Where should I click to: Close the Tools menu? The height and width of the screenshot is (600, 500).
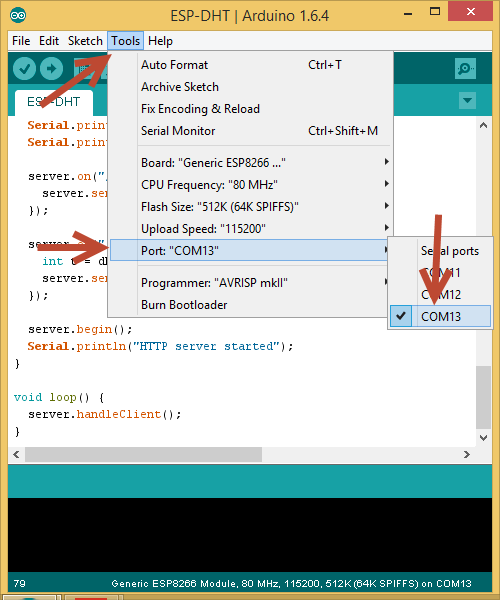point(125,41)
